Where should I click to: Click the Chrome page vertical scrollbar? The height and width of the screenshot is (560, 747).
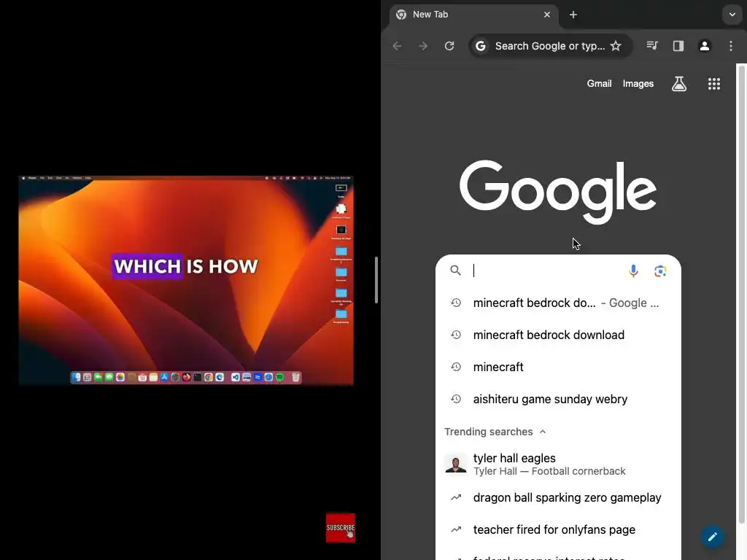[741, 293]
